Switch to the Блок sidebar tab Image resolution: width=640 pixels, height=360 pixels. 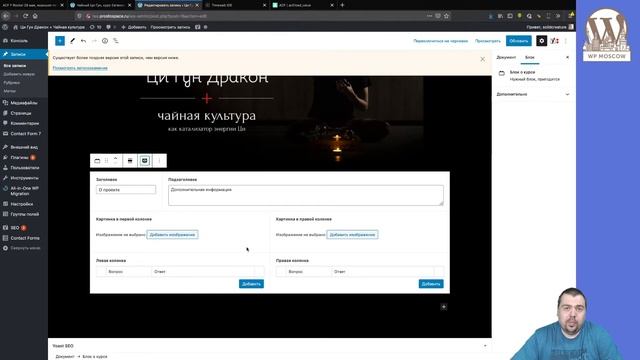click(x=530, y=58)
